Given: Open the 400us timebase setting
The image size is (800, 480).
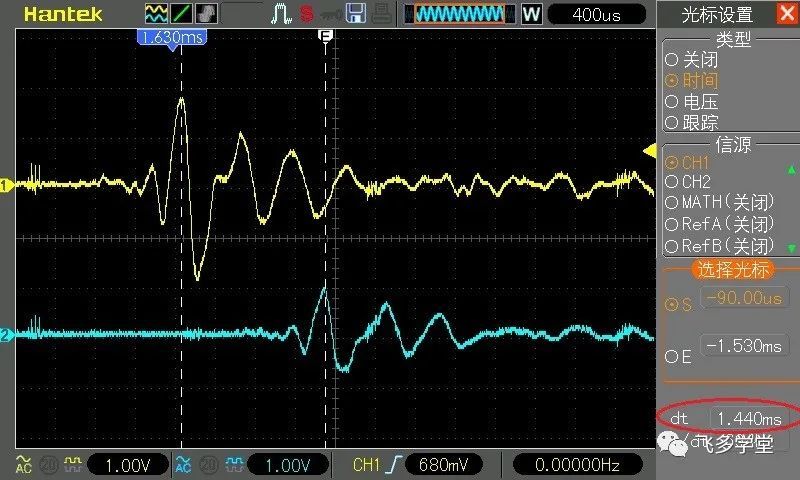Looking at the screenshot, I should (x=596, y=14).
